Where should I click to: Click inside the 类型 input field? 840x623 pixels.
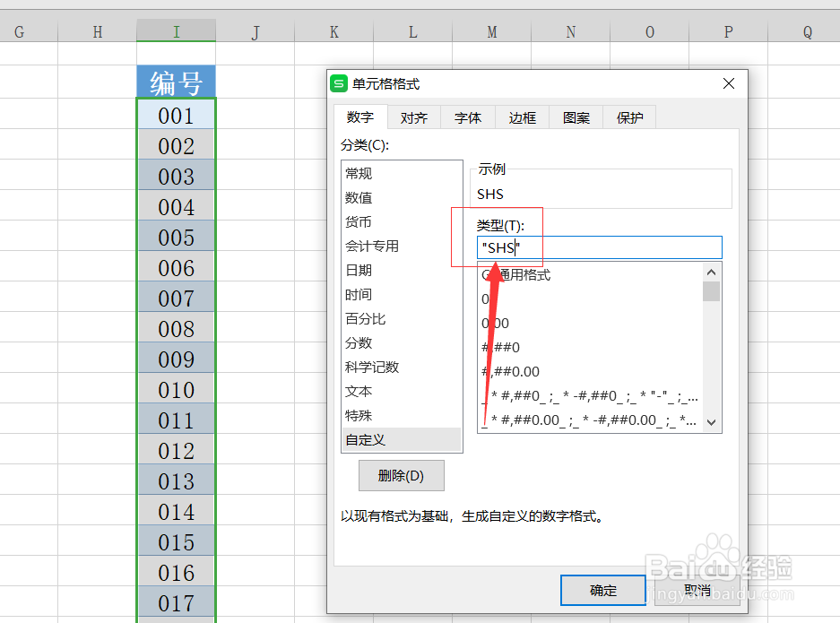(x=599, y=247)
